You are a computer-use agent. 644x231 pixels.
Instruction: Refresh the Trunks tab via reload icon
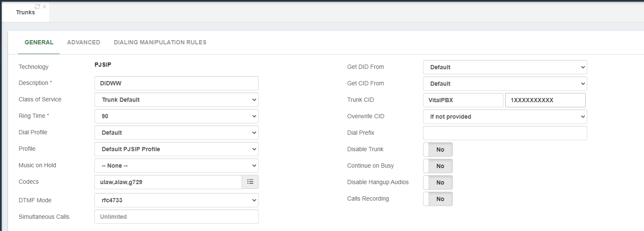click(38, 7)
